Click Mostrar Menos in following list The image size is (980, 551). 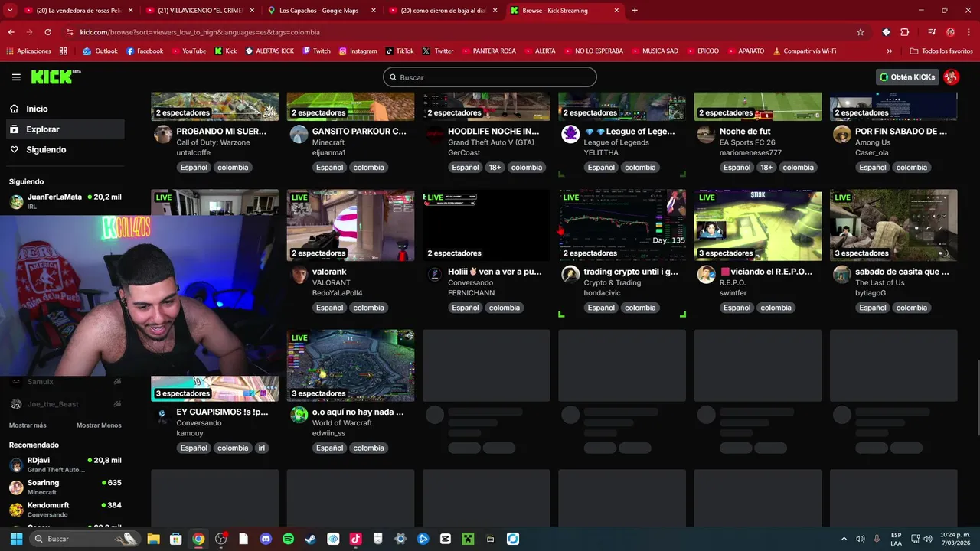pyautogui.click(x=99, y=425)
